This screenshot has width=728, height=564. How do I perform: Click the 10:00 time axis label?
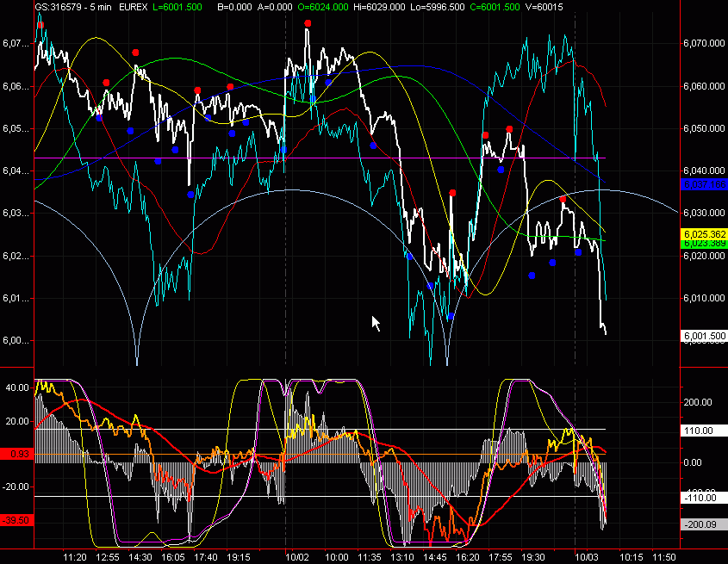[337, 557]
